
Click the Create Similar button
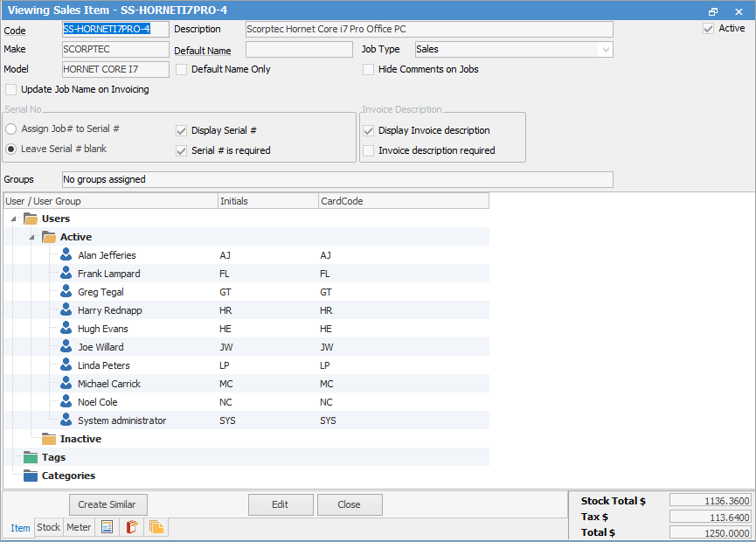tap(108, 504)
